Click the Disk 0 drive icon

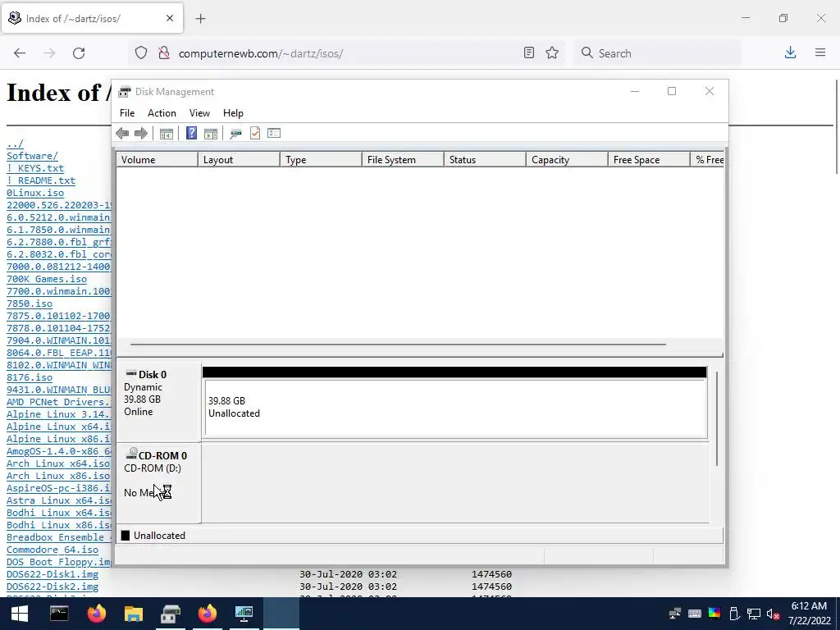(130, 373)
